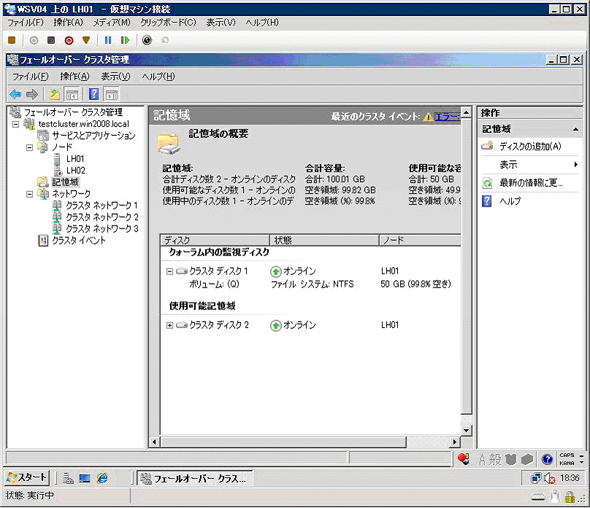Select クラスタ ネットワーク 1

[102, 205]
